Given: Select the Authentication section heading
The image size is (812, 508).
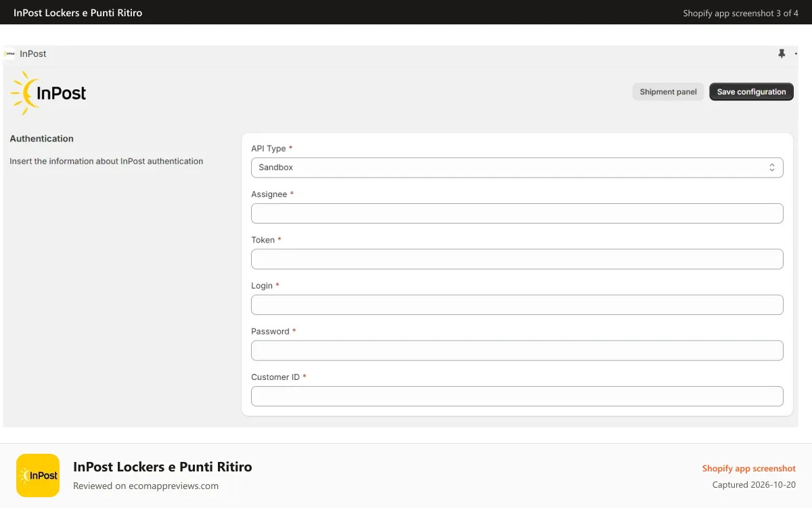Looking at the screenshot, I should tap(42, 138).
